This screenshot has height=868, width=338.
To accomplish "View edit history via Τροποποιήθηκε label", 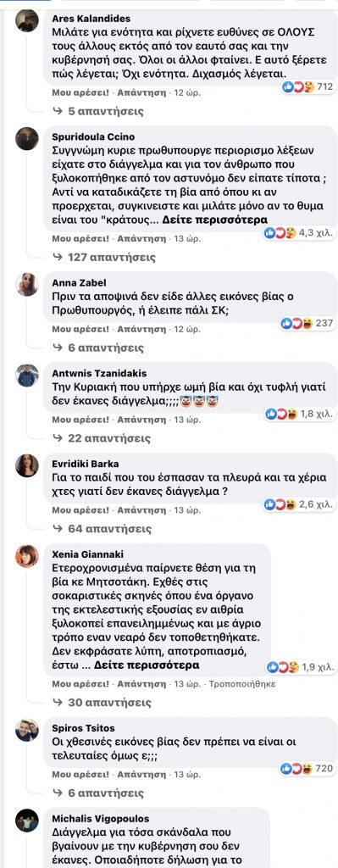I will 240,684.
